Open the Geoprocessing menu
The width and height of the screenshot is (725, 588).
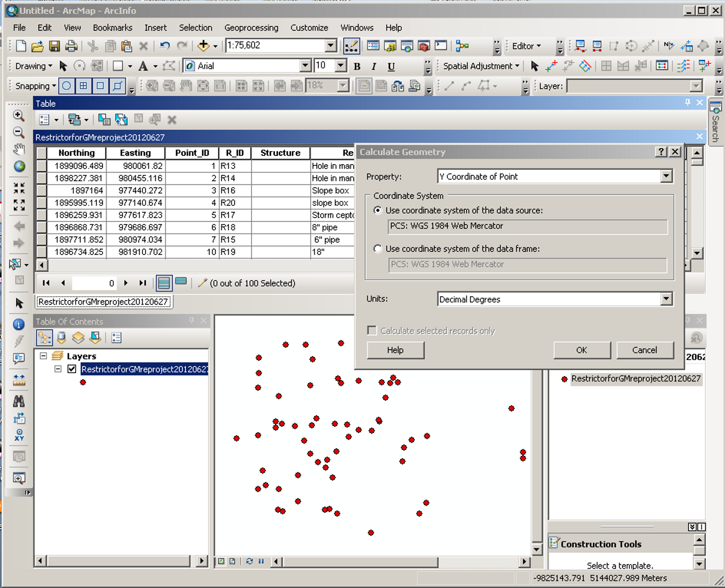[x=251, y=27]
